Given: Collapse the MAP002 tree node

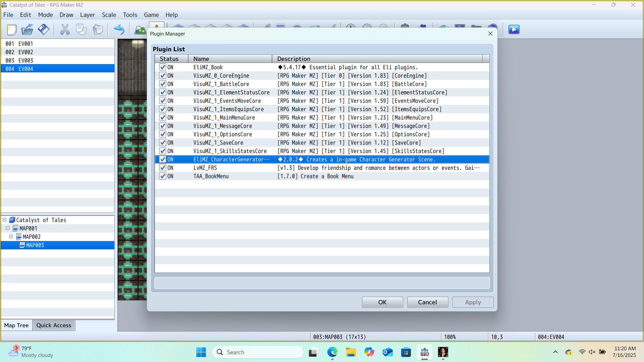Looking at the screenshot, I should [x=11, y=237].
